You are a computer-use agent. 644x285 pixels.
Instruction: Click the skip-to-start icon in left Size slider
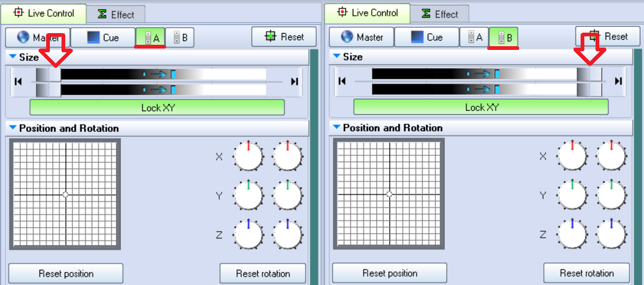pos(18,82)
